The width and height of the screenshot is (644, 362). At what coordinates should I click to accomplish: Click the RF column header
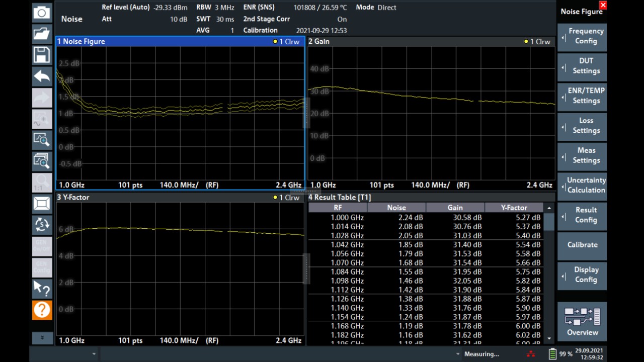[x=338, y=208]
